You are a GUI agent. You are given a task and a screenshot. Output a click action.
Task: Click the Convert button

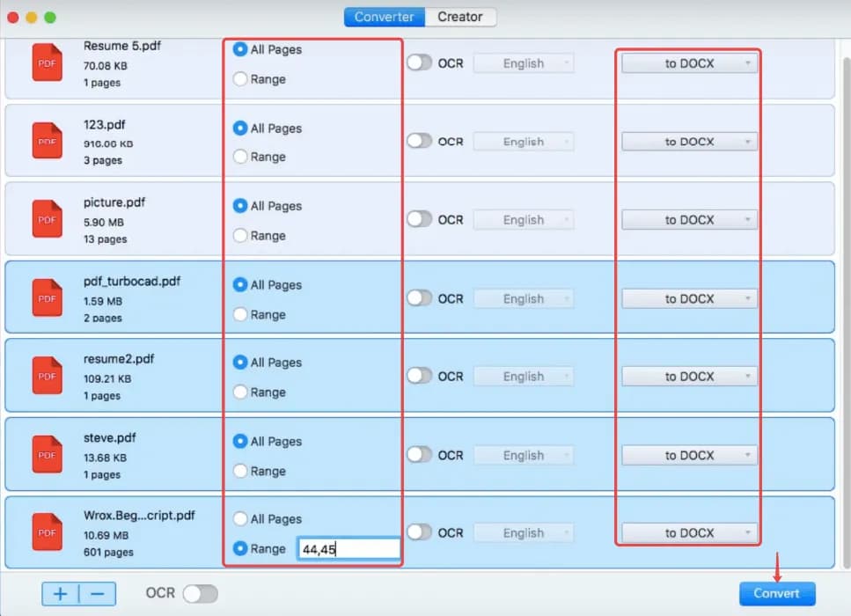[x=777, y=593]
